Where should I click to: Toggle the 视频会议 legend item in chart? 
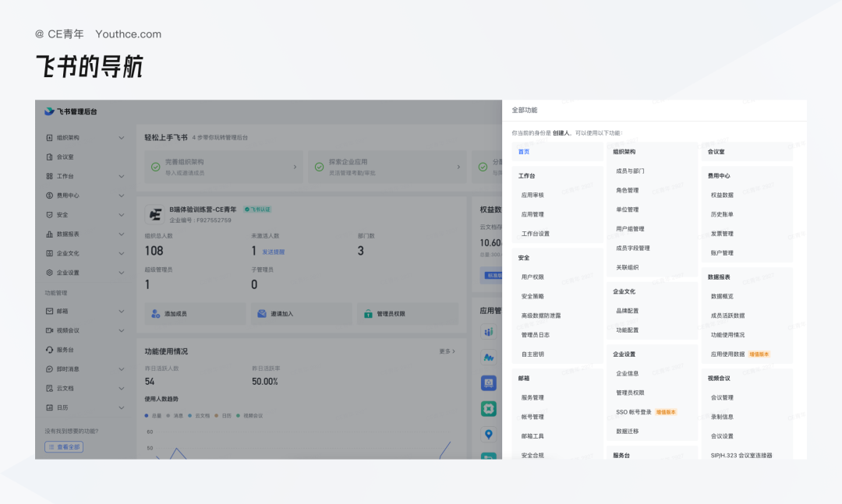[249, 416]
